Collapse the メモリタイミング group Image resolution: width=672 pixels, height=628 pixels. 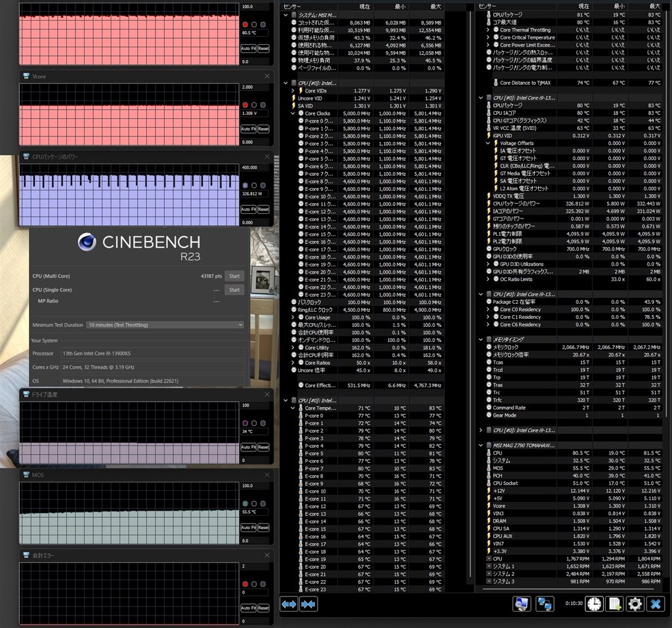click(481, 339)
